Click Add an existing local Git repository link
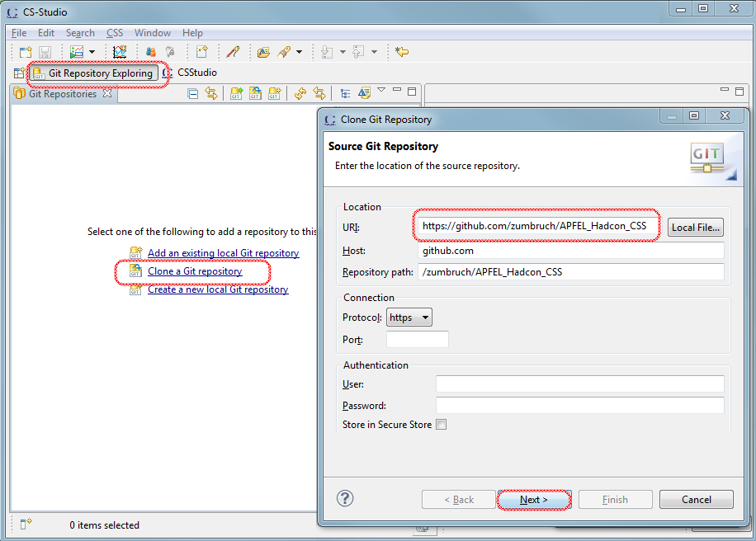The image size is (756, 541). [x=223, y=253]
